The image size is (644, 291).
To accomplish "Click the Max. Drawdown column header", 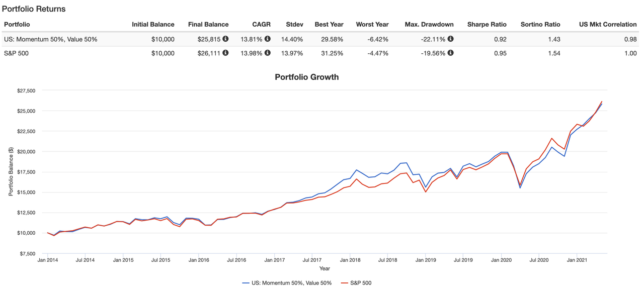I will point(429,24).
